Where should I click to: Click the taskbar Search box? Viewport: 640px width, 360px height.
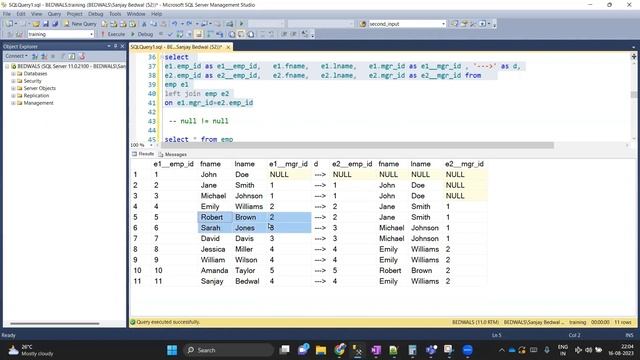click(229, 350)
